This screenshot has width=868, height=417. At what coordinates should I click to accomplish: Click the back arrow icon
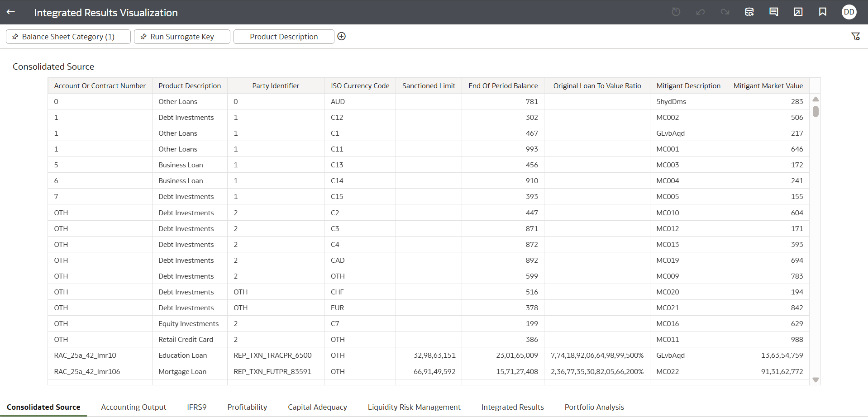click(11, 12)
